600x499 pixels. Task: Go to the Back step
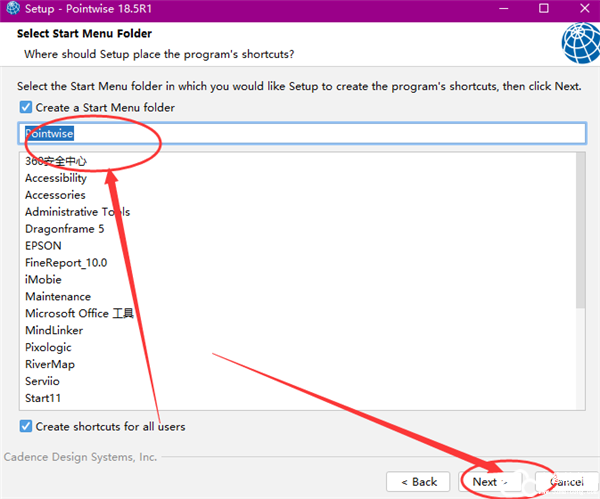pyautogui.click(x=418, y=481)
